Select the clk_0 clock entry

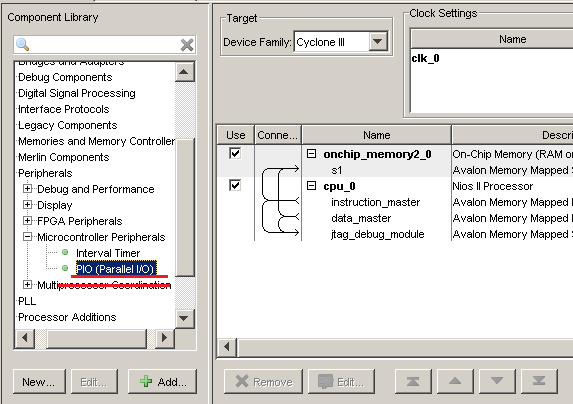[425, 58]
